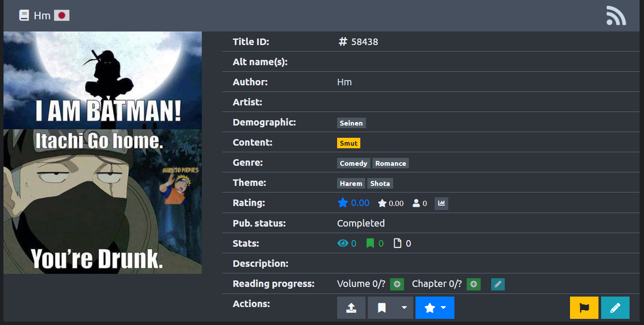Click the rating statistics chart icon
The image size is (644, 325).
tap(441, 203)
